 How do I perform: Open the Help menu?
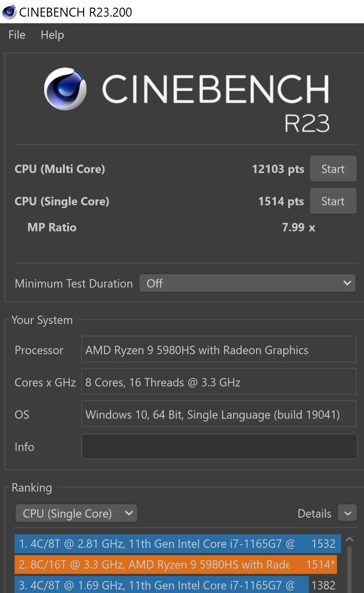coord(52,35)
